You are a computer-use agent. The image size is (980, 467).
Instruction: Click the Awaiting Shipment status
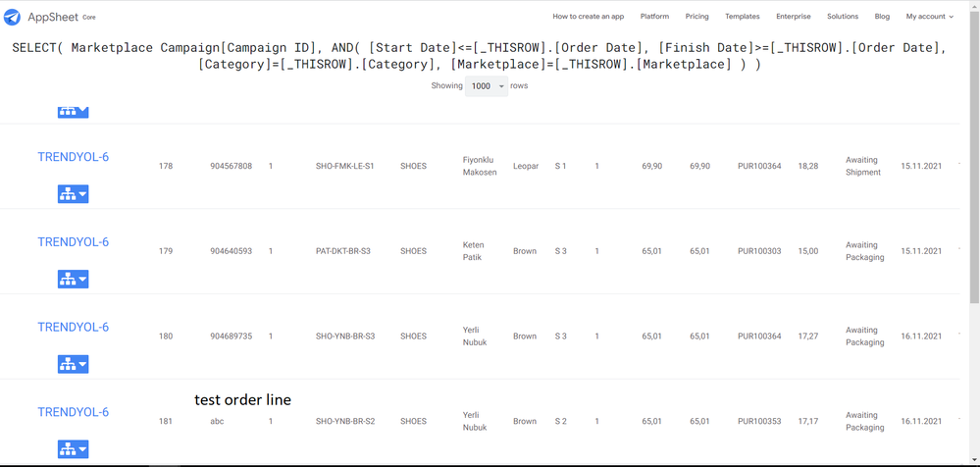[863, 166]
